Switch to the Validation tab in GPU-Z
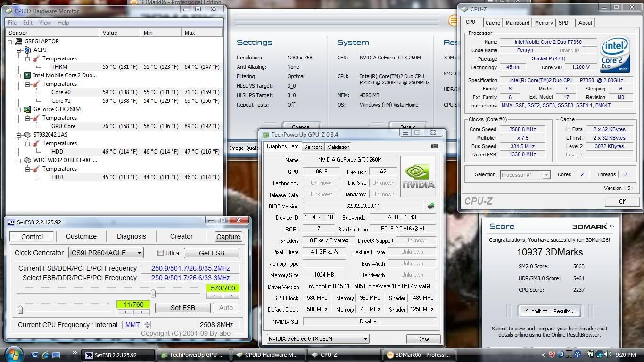This screenshot has width=644, height=362. (339, 147)
